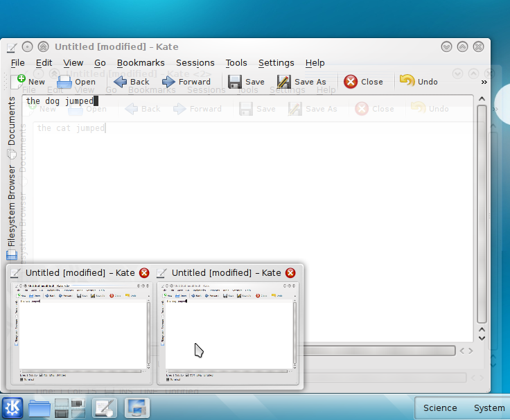Click the keep-above title bar button

[x=43, y=47]
